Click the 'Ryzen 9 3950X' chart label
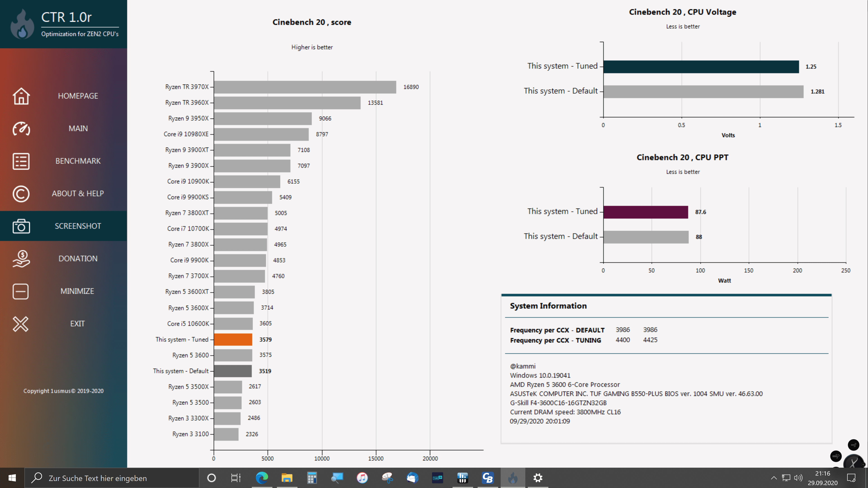The height and width of the screenshot is (488, 868). [x=188, y=118]
